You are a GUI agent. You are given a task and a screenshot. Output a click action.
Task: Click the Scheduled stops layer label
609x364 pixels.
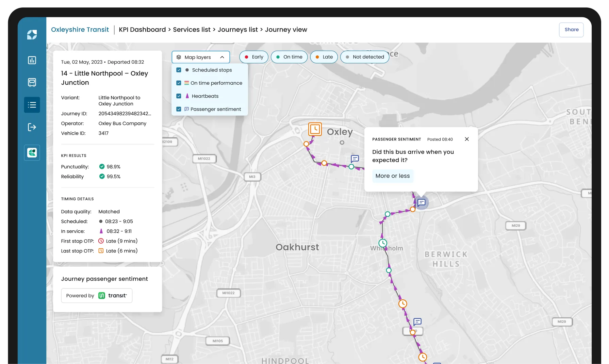pos(212,70)
